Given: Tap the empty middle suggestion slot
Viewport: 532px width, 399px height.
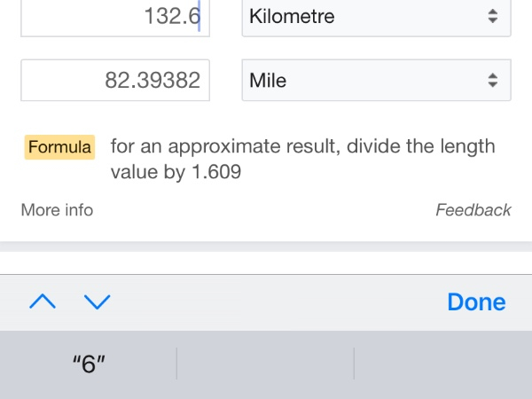Looking at the screenshot, I should 265,364.
